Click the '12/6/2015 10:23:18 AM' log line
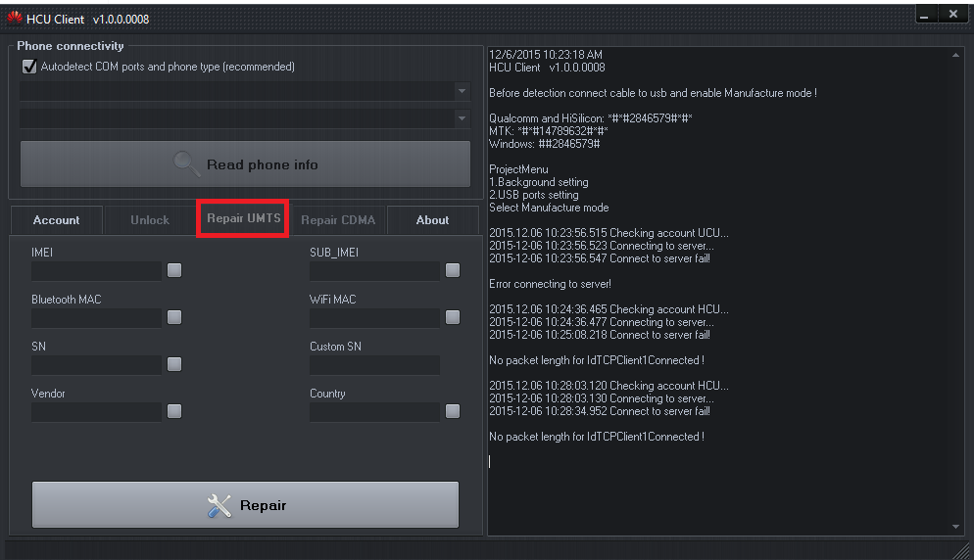Viewport: 974px width, 560px height. click(x=546, y=55)
